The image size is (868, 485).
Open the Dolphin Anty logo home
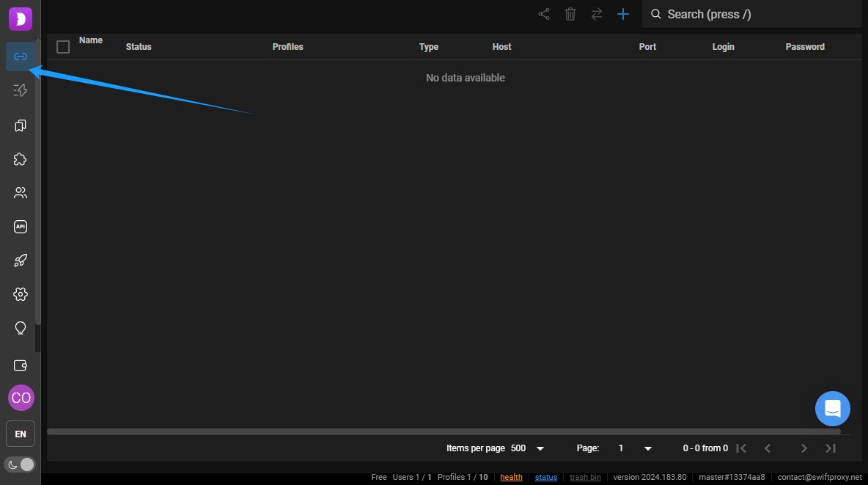point(21,19)
